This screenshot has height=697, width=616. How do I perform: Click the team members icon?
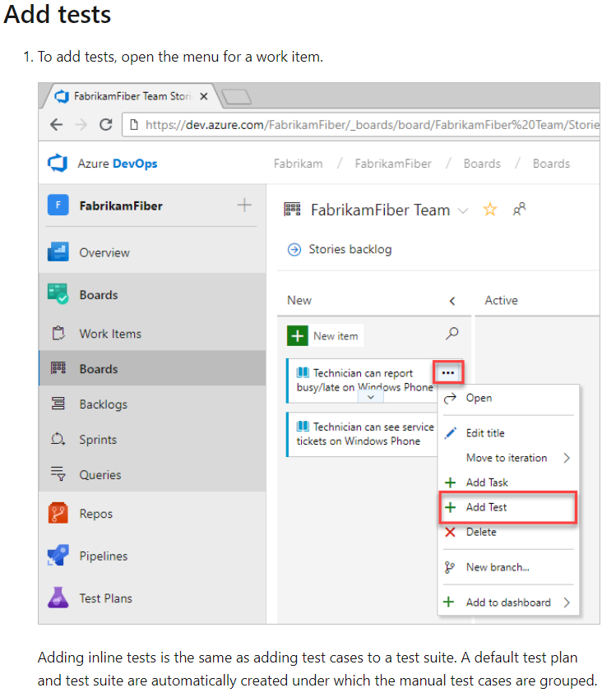click(x=519, y=209)
